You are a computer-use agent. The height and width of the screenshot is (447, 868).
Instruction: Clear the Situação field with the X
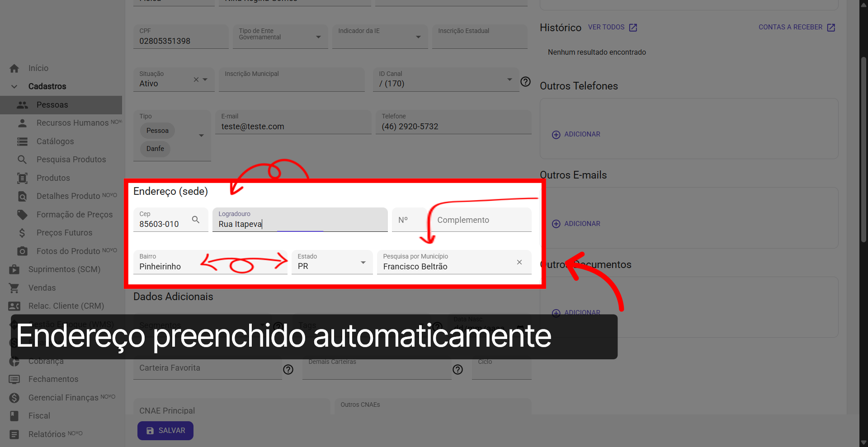(196, 79)
